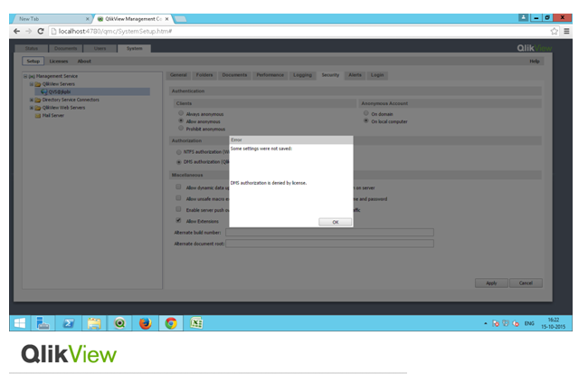Click the Apply button
The height and width of the screenshot is (374, 588).
491,283
